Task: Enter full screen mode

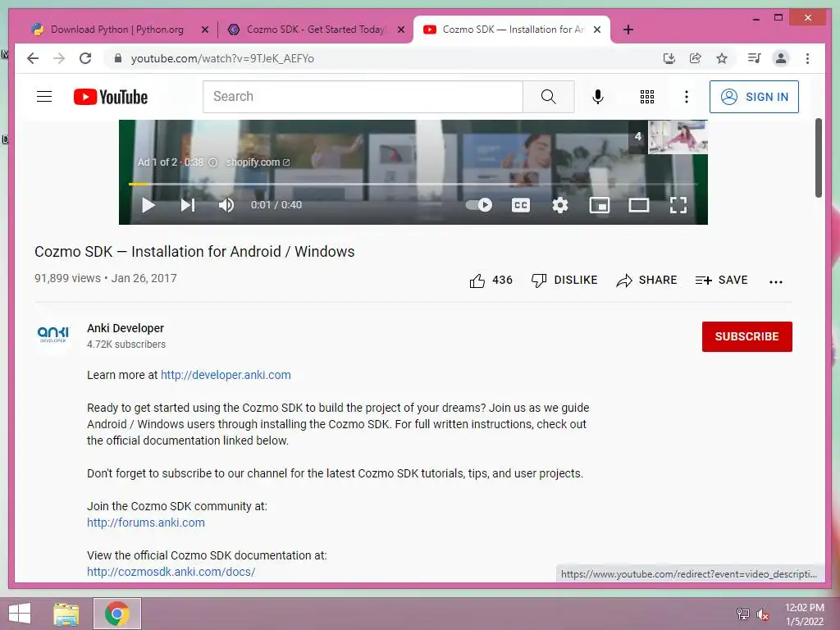Action: click(x=678, y=205)
